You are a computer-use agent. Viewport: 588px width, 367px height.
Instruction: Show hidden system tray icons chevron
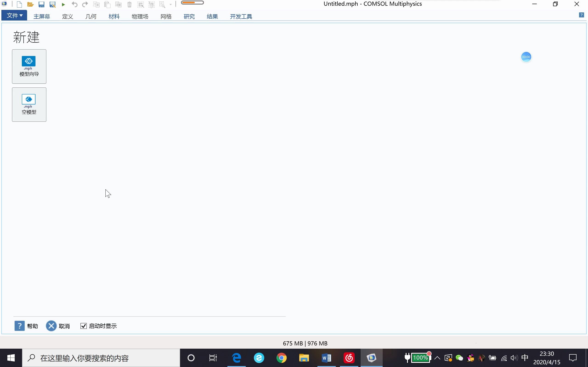(437, 358)
